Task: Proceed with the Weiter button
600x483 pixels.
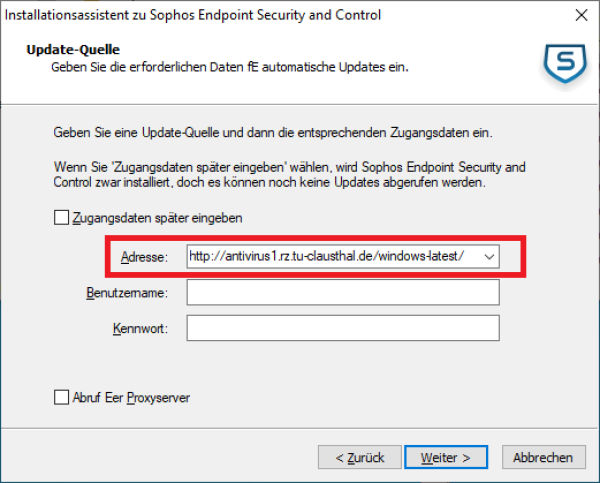Action: (x=445, y=457)
